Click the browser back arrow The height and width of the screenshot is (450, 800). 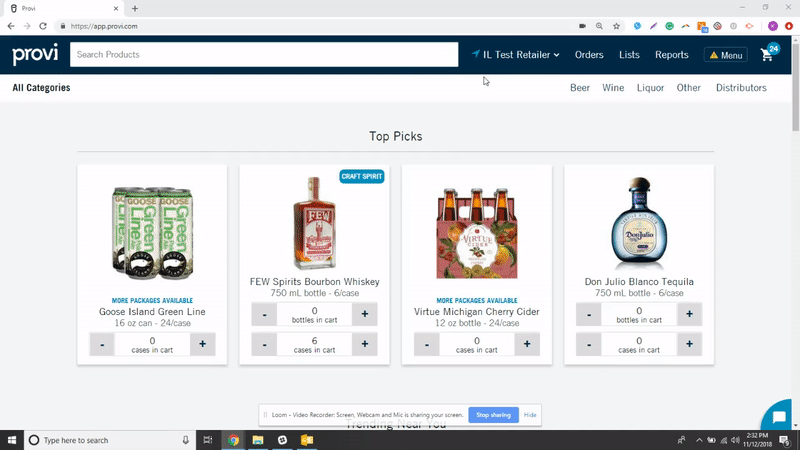click(11, 26)
